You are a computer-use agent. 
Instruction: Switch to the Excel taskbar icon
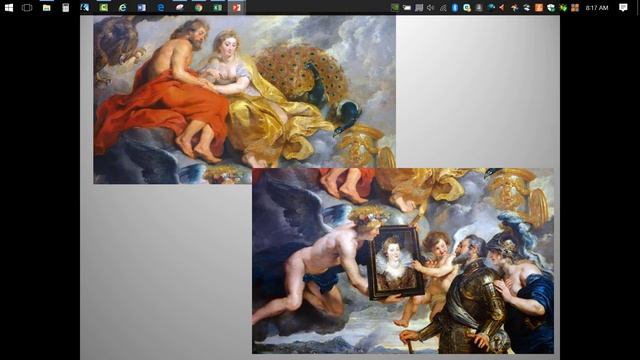point(218,7)
